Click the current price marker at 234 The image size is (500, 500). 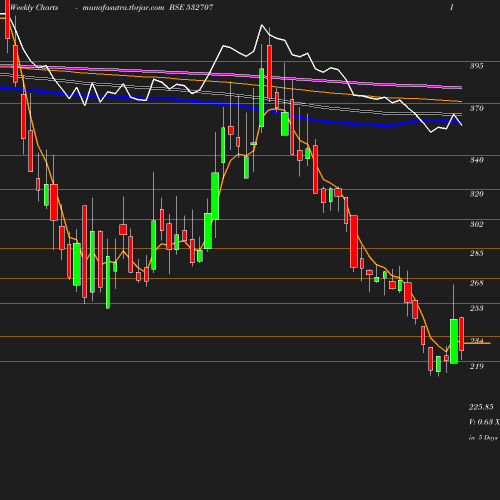pyautogui.click(x=477, y=341)
